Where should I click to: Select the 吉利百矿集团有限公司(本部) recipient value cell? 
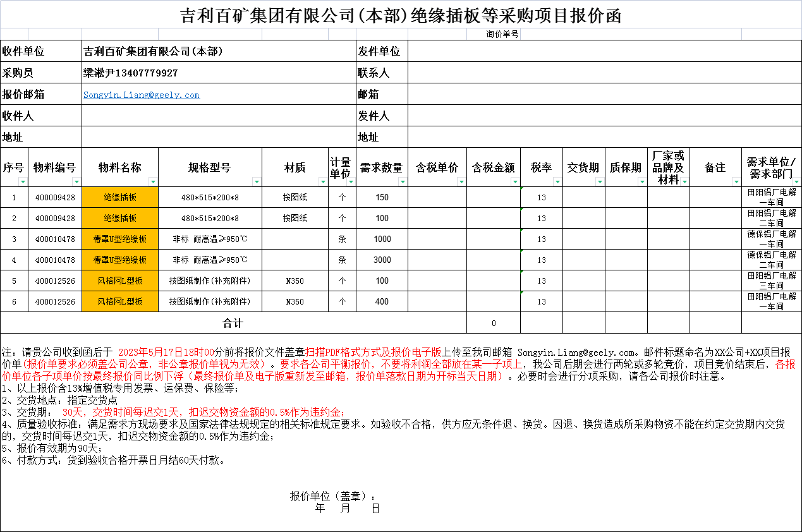(x=219, y=51)
